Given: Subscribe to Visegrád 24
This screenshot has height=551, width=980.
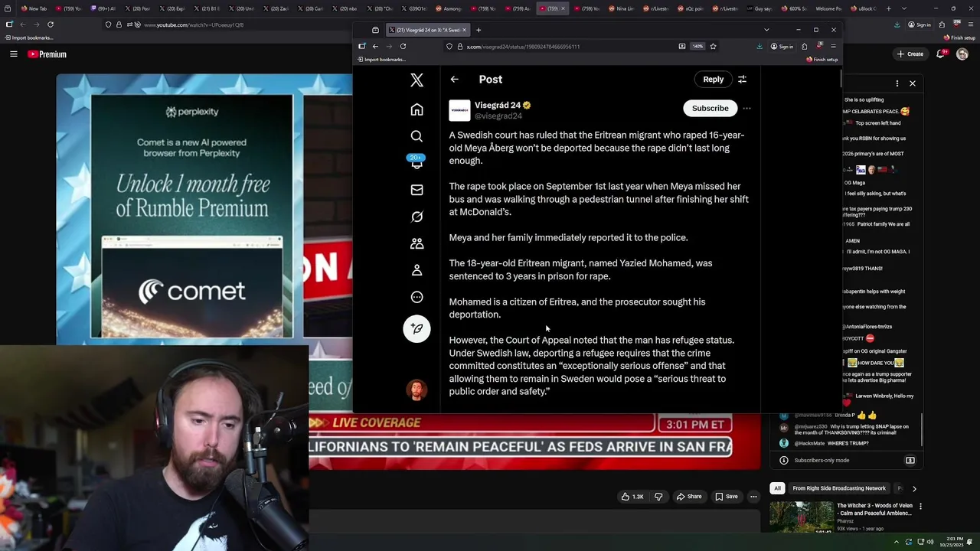Looking at the screenshot, I should [710, 108].
